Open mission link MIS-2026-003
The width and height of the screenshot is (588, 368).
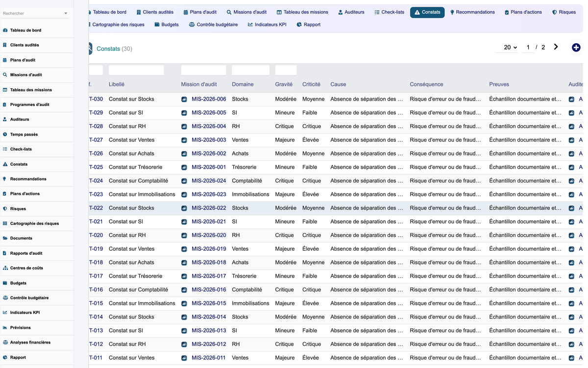click(x=209, y=140)
